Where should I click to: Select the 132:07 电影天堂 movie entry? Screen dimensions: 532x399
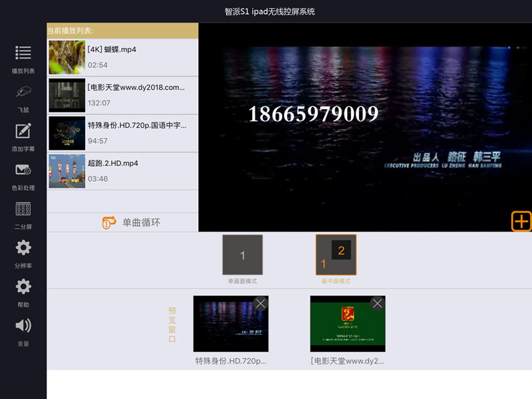(123, 95)
